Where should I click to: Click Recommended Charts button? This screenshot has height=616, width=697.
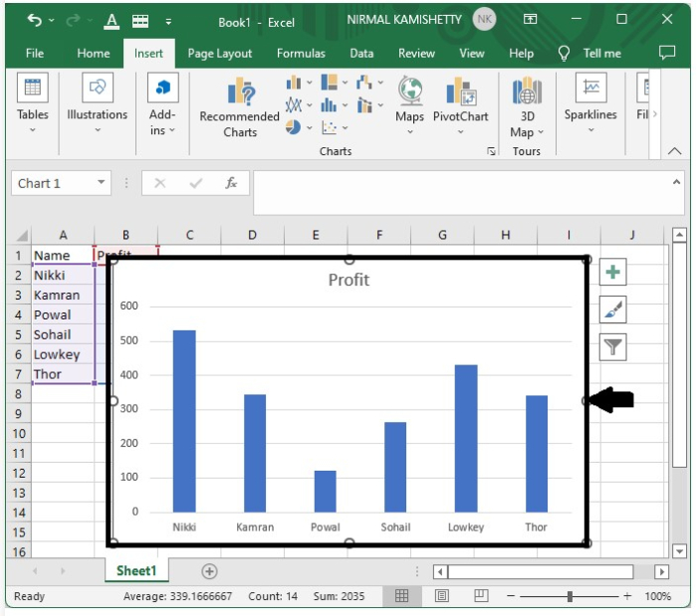tap(240, 107)
